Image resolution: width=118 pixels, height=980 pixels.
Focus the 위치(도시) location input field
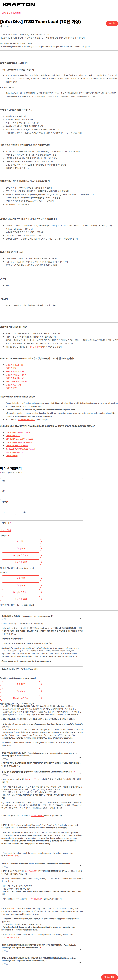pyautogui.click(x=42, y=525)
